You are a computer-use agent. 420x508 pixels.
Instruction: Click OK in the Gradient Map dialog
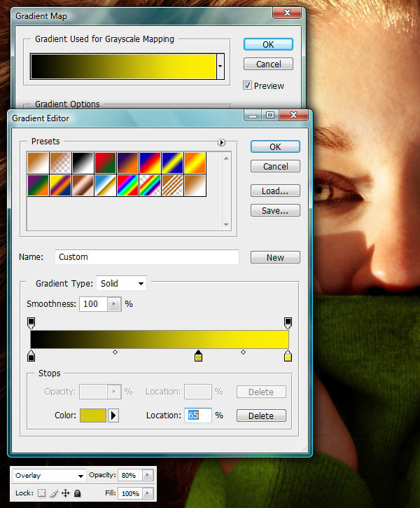pos(268,44)
